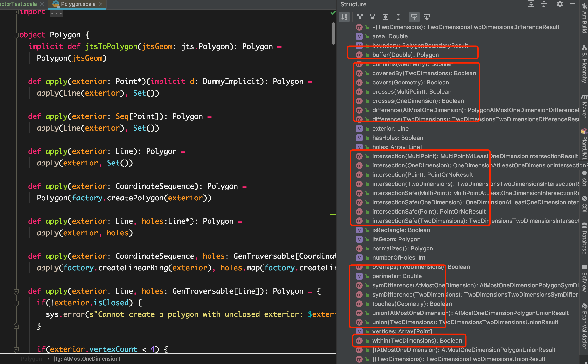Collapse the exterior.isClosed if block
The image size is (588, 364).
click(x=16, y=303)
